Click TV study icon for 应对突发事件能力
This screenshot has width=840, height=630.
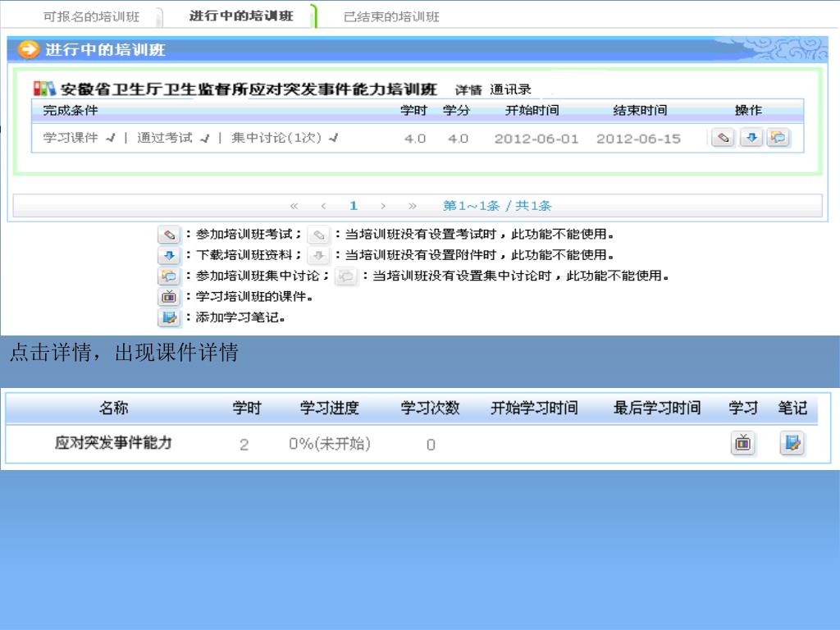click(743, 443)
